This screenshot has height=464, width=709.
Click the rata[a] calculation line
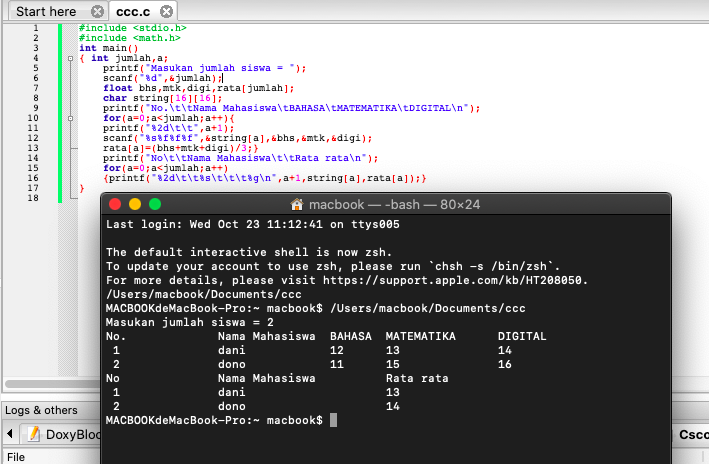click(180, 148)
